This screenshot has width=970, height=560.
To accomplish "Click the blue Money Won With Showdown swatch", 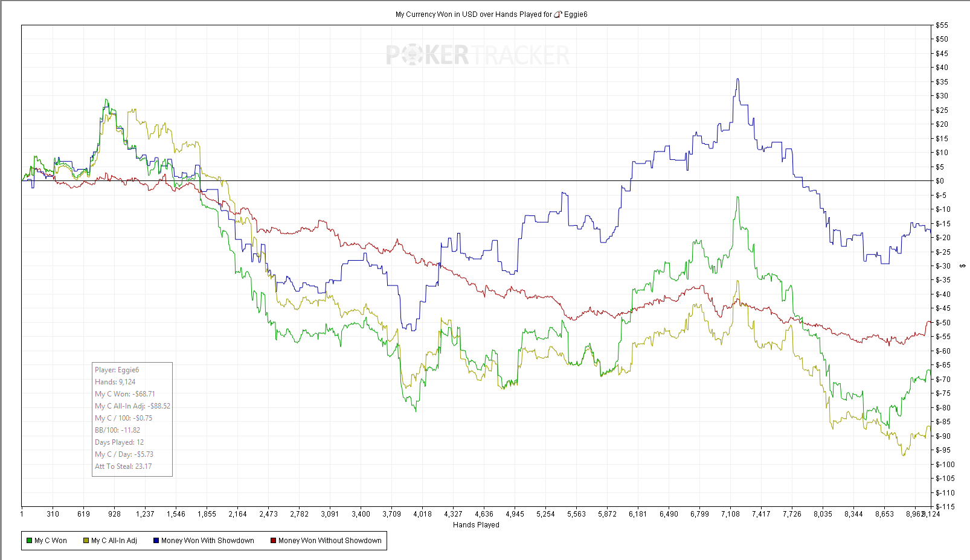I will pos(156,541).
